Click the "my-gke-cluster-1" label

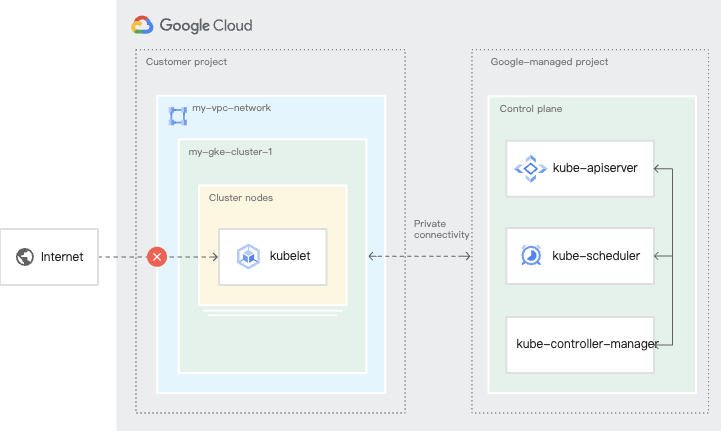coord(230,152)
